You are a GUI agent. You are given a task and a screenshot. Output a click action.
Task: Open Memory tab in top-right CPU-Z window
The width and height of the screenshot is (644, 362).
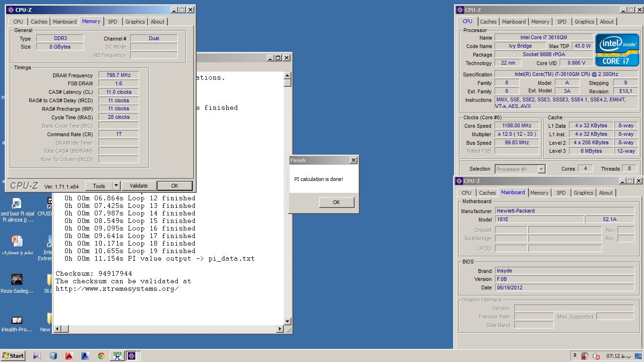pyautogui.click(x=540, y=22)
